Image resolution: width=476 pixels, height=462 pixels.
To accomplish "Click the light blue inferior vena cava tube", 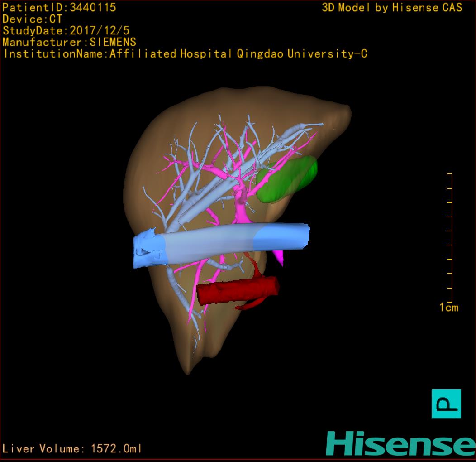I will (221, 245).
